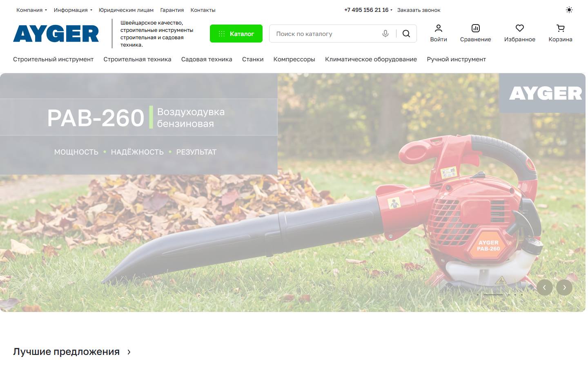The width and height of the screenshot is (588, 368).
Task: Click the AYGER logo in header
Action: pyautogui.click(x=56, y=34)
